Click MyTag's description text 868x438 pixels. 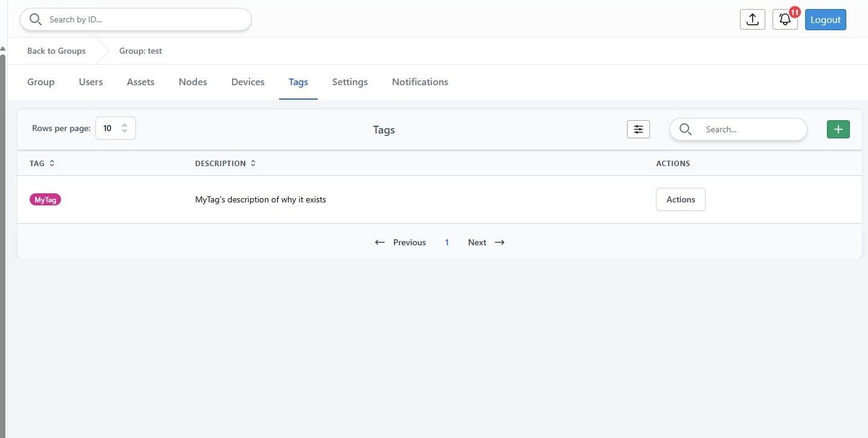pyautogui.click(x=260, y=199)
